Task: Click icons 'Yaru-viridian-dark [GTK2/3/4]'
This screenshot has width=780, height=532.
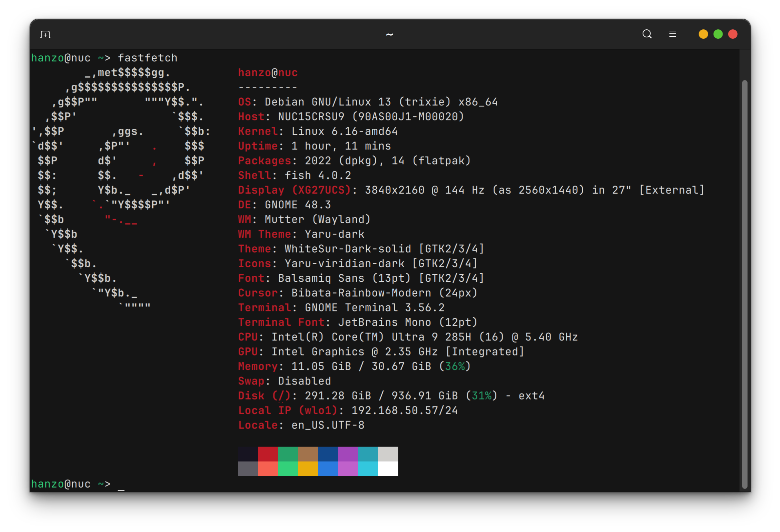Action: tap(381, 264)
